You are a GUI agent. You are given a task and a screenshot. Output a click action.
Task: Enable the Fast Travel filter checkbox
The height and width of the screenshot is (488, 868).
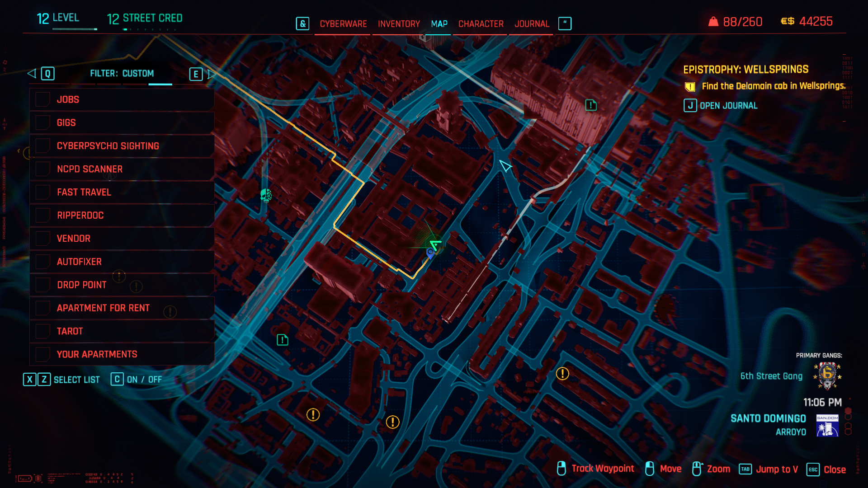(x=43, y=192)
